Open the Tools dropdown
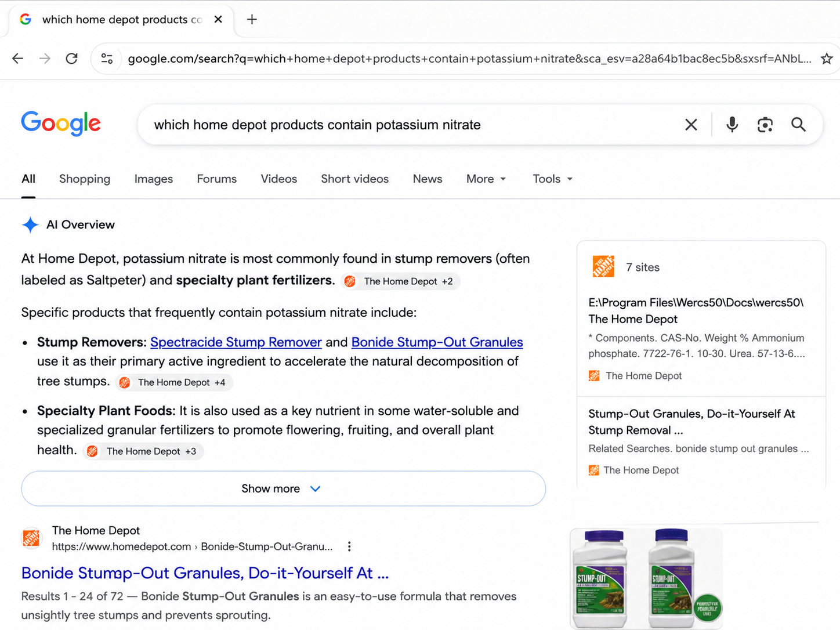The height and width of the screenshot is (630, 840). tap(553, 179)
